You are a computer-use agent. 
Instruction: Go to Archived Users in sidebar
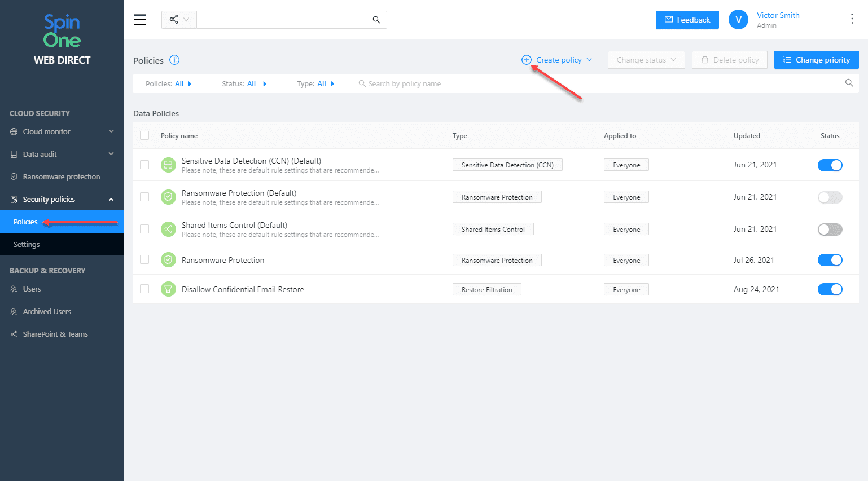click(47, 311)
